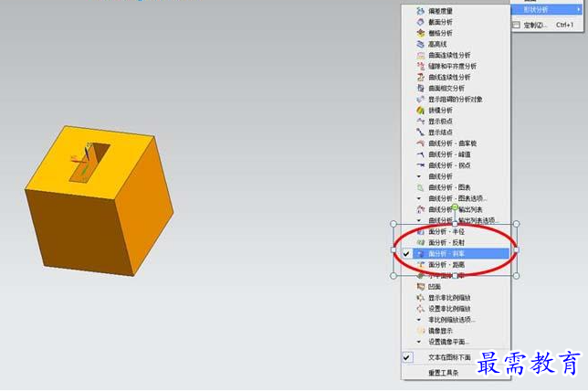
Task: Click the 显示极点 show poles icon
Action: click(420, 122)
